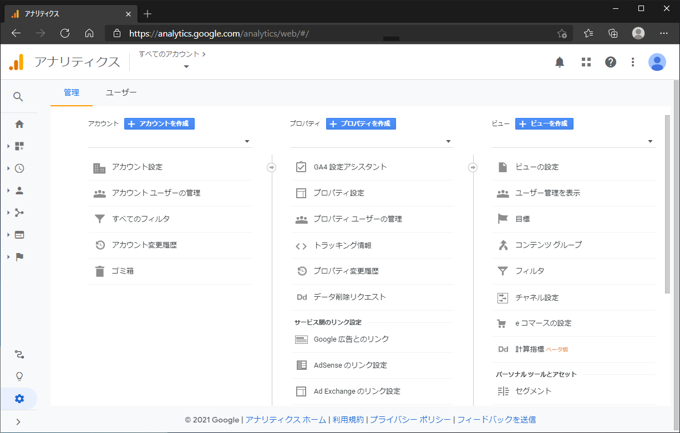Go to Home via house icon
This screenshot has height=433, width=680.
tap(19, 124)
